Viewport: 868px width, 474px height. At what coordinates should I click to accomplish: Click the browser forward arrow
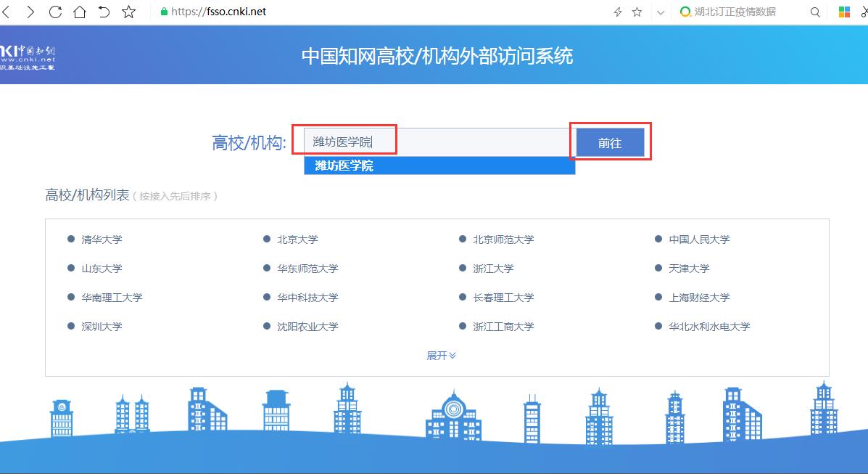pyautogui.click(x=30, y=12)
